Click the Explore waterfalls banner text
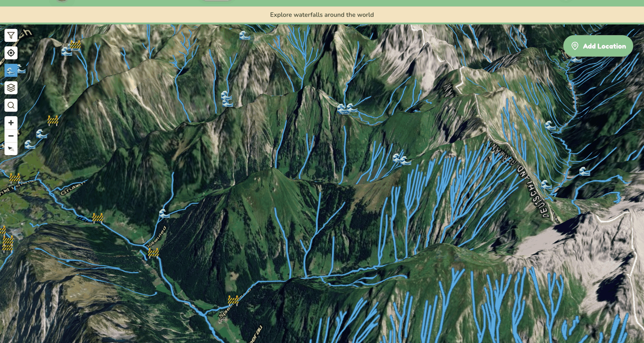 tap(322, 15)
